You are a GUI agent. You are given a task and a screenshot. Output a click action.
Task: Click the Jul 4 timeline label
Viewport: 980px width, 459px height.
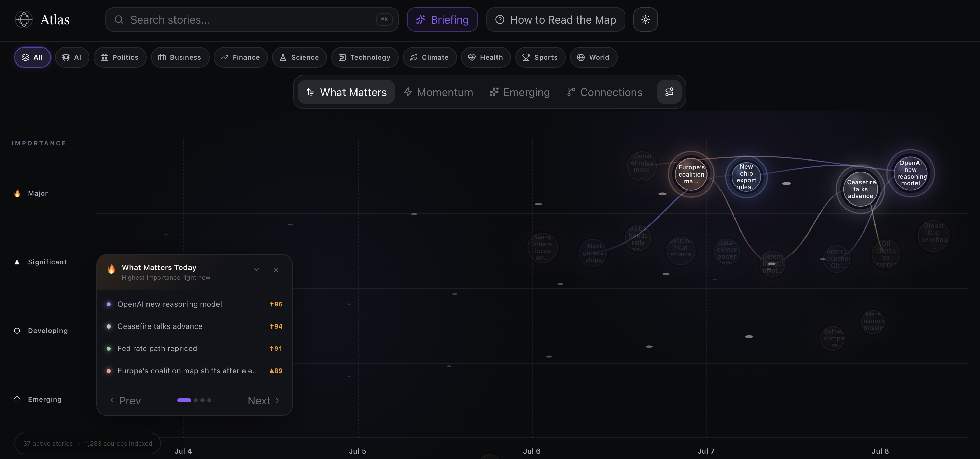pos(183,451)
